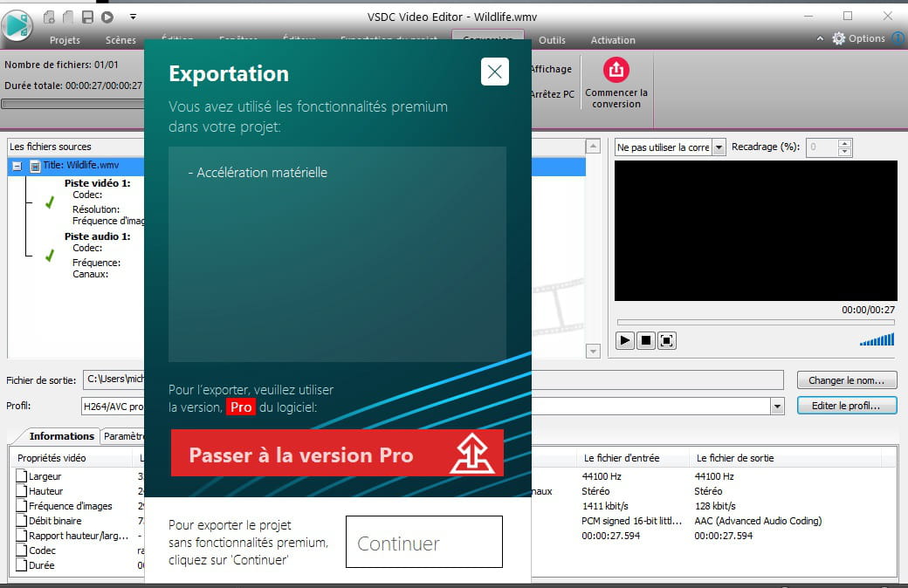Open the quick access toolbar customization arrow
908x588 pixels.
click(134, 17)
